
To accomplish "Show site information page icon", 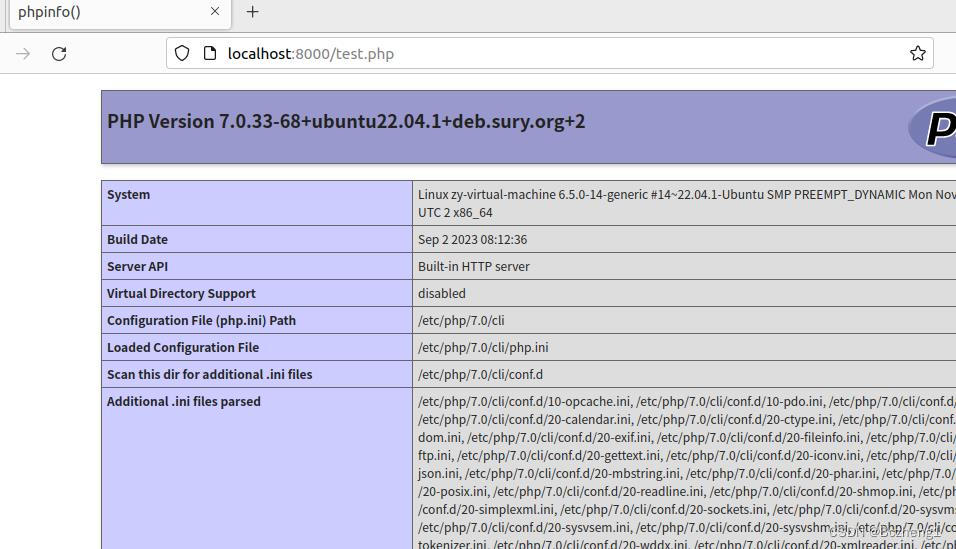I will coord(210,53).
